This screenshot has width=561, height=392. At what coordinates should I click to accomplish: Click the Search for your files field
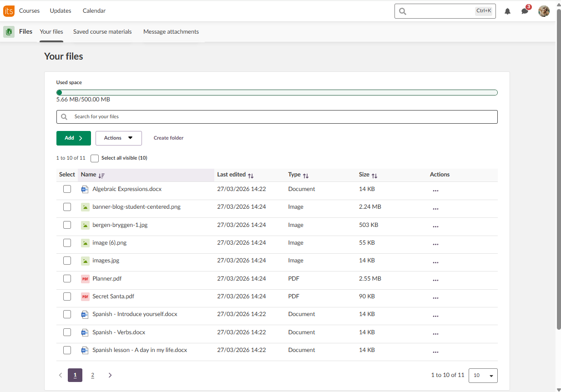[277, 117]
